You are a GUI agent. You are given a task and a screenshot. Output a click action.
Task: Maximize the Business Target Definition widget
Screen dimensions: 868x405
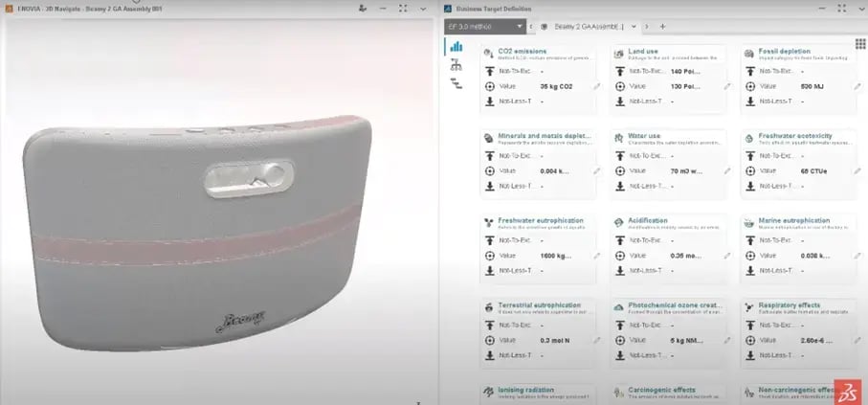[x=842, y=9]
